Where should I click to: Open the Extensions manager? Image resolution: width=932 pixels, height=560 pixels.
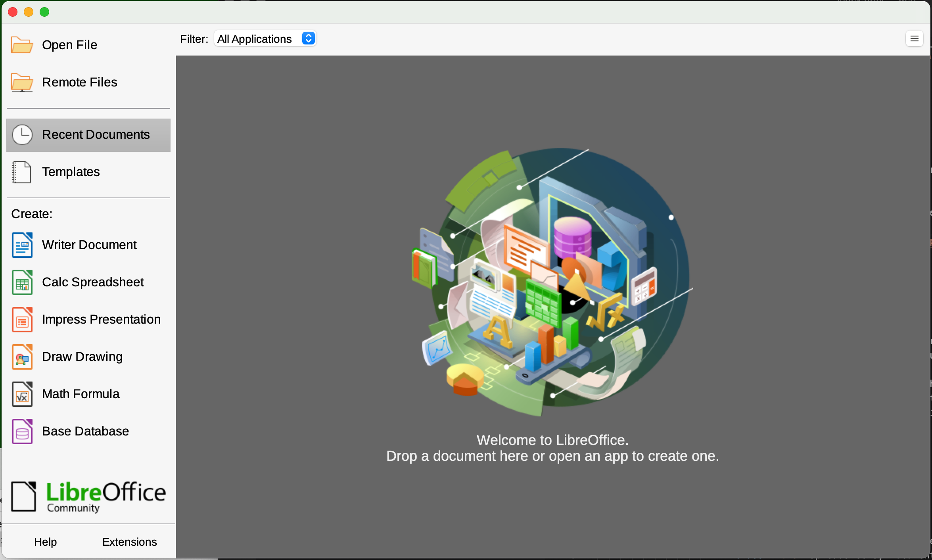130,542
